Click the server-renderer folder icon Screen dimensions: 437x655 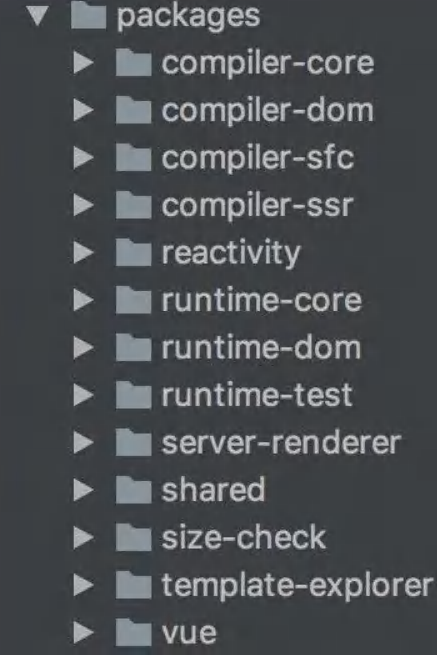coord(133,442)
